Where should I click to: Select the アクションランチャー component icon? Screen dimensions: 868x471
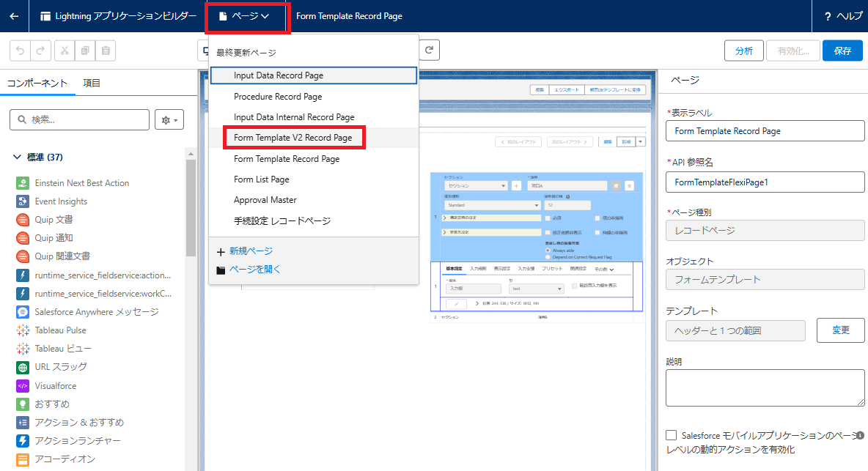23,440
